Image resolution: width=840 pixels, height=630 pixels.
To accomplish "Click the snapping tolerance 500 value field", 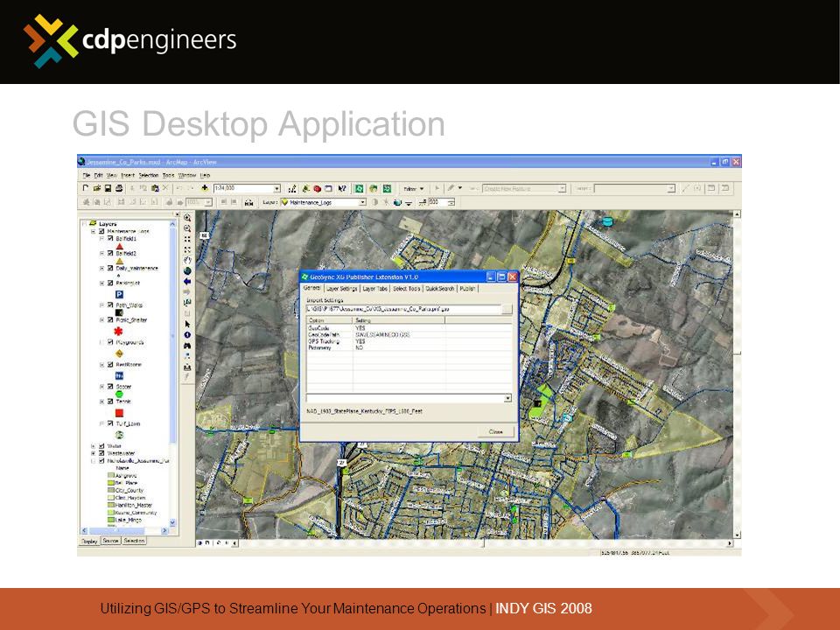I will [x=437, y=202].
